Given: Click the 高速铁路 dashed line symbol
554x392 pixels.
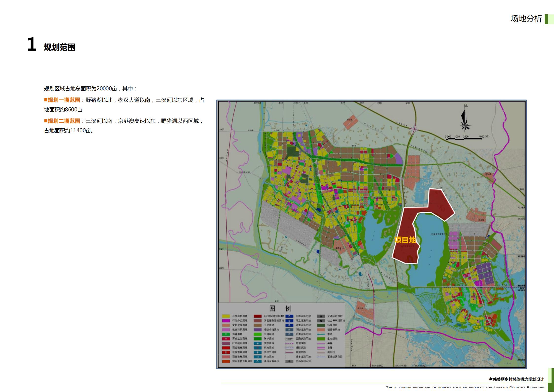Looking at the screenshot, I should click(289, 343).
